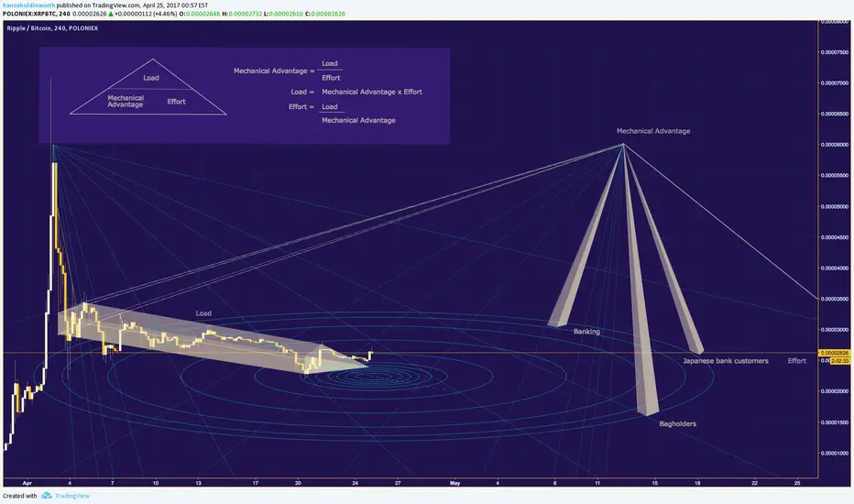Click the '13' date axis label

click(198, 483)
